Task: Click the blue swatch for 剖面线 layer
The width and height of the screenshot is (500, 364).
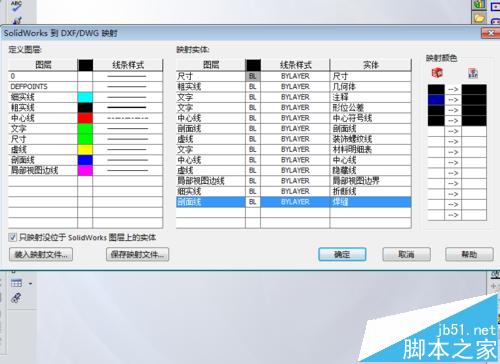Action: point(85,160)
